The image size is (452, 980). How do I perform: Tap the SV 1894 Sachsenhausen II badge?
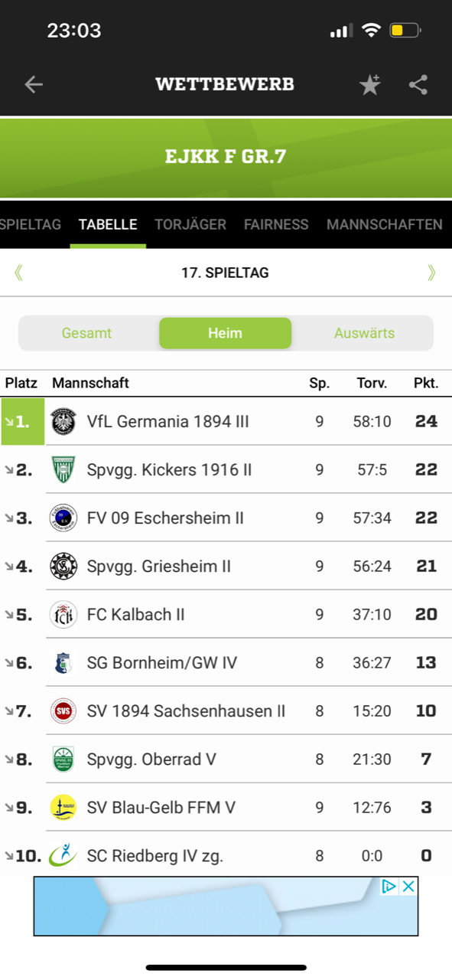tap(63, 710)
